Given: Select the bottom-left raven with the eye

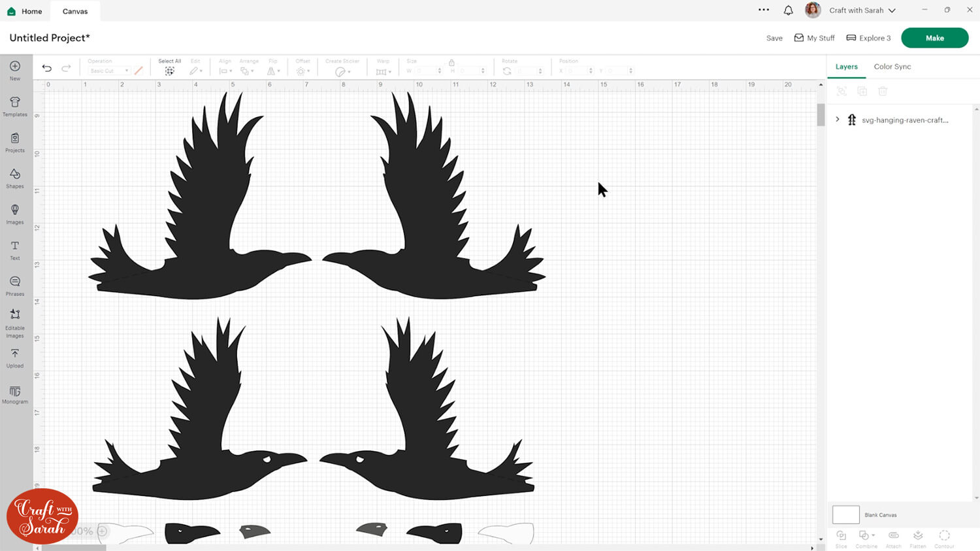Looking at the screenshot, I should click(200, 409).
